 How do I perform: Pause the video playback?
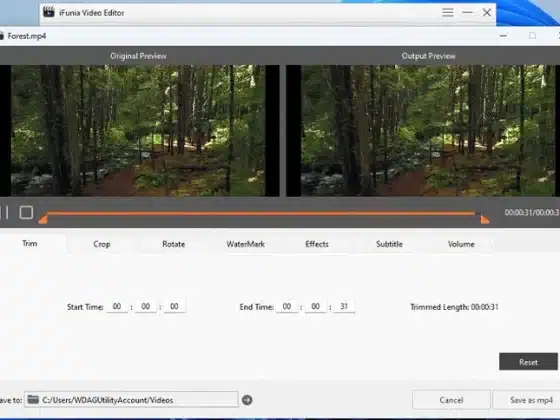pos(4,212)
